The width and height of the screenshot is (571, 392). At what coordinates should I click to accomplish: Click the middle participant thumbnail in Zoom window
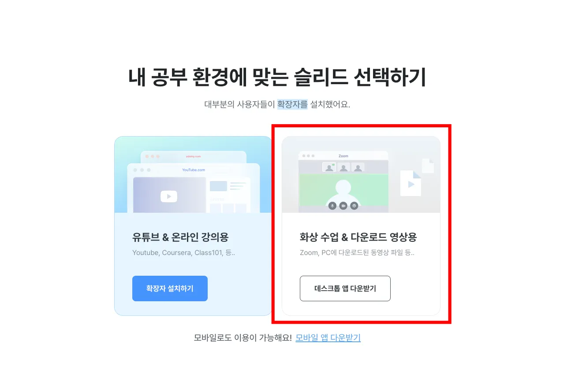[344, 167]
